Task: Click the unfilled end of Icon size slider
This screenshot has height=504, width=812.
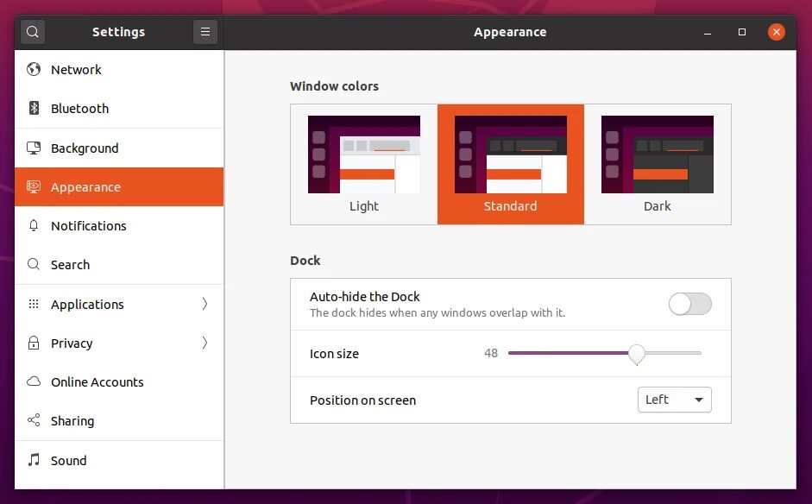Action: point(673,353)
